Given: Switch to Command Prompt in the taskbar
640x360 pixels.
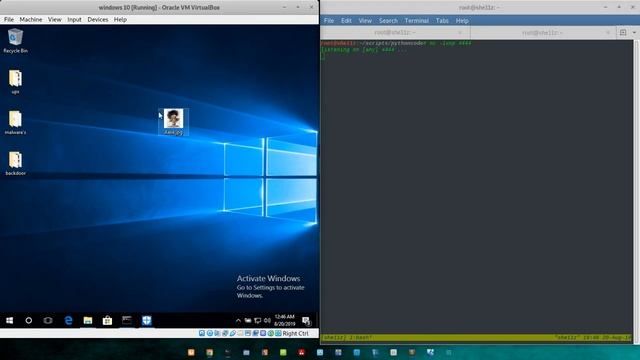Looking at the screenshot, I should coord(127,320).
